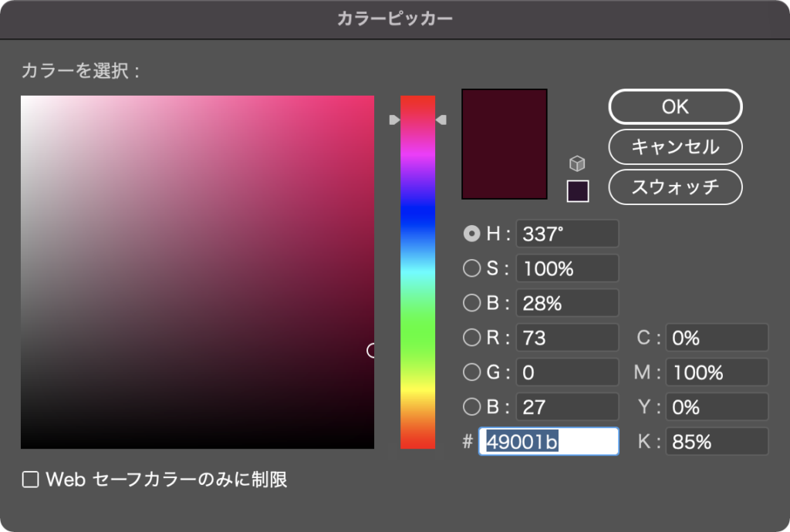Select the B (brightness) radio button

pyautogui.click(x=473, y=303)
